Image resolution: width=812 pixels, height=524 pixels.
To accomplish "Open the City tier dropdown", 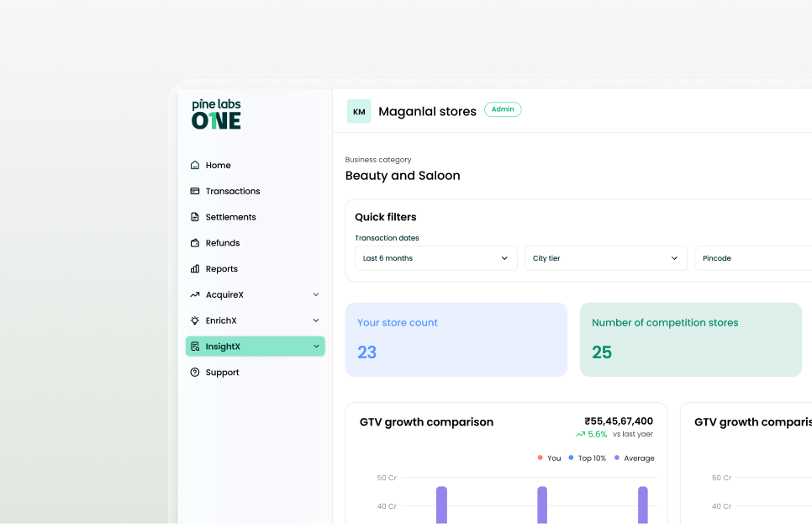I will (606, 258).
